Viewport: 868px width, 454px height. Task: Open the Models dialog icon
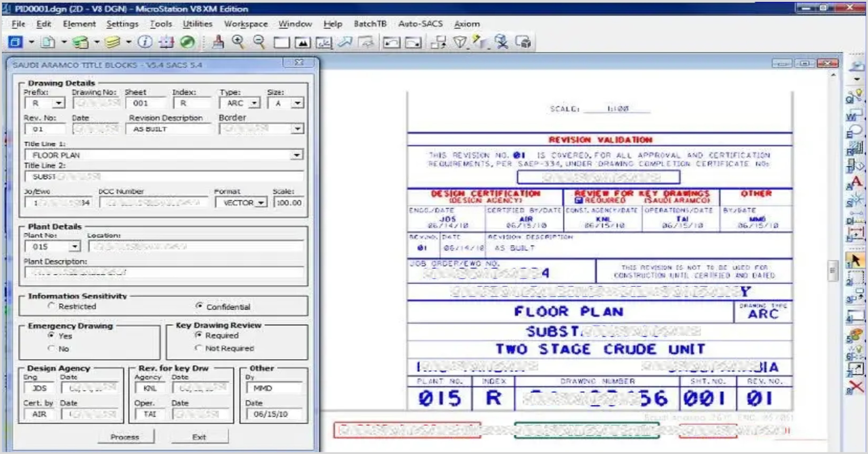(x=15, y=42)
